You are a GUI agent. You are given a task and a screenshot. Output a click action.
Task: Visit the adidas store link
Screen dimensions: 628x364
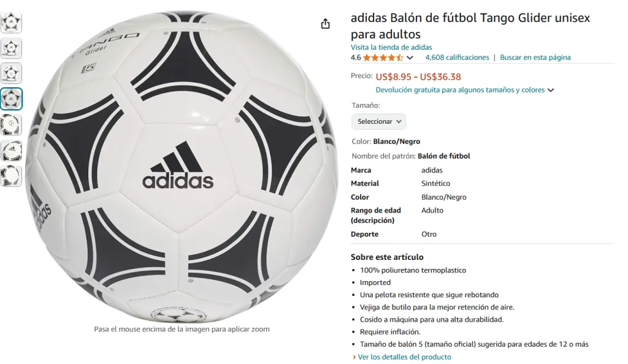(x=391, y=47)
